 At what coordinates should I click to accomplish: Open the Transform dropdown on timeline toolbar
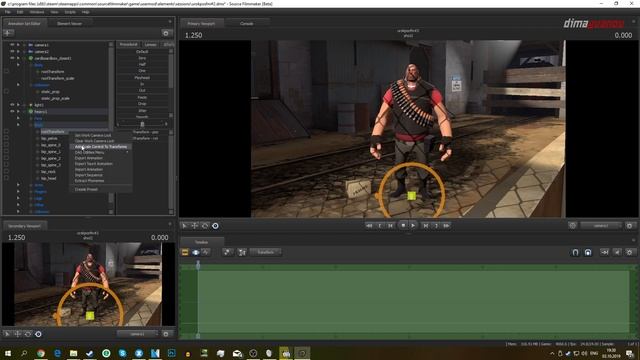click(266, 252)
